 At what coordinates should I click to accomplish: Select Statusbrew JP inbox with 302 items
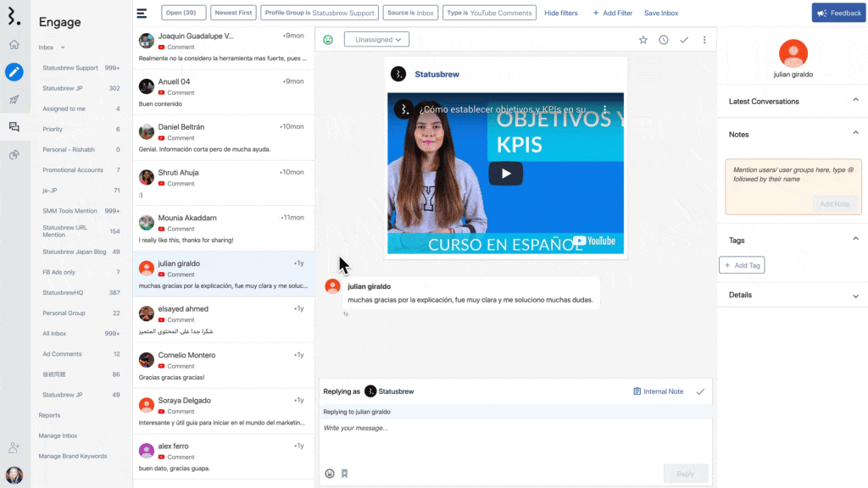point(63,88)
